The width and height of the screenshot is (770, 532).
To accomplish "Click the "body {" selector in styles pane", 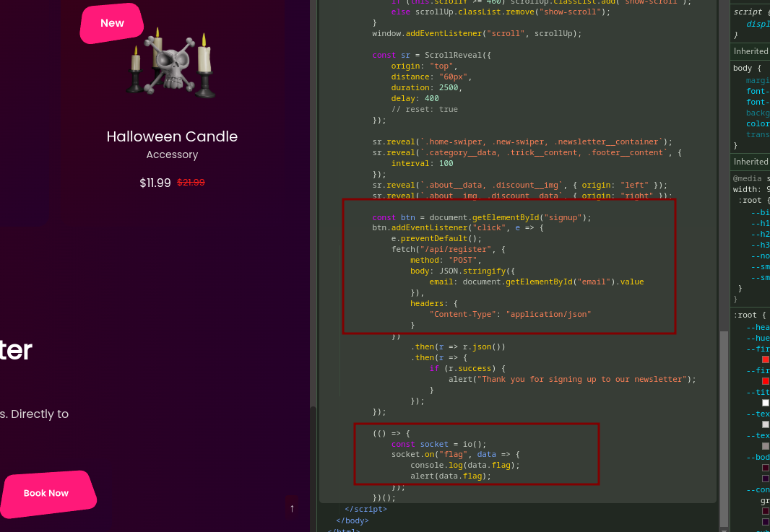I will point(747,69).
